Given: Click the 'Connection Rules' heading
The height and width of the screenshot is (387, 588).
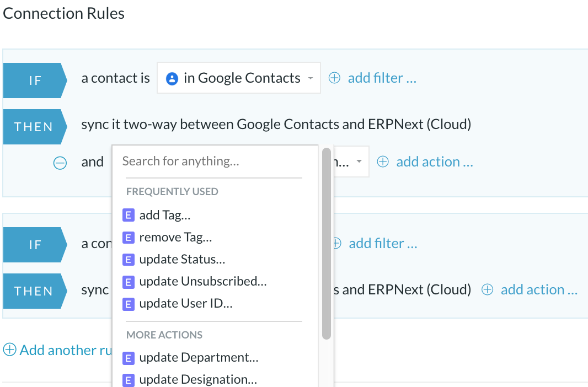Looking at the screenshot, I should coord(64,13).
